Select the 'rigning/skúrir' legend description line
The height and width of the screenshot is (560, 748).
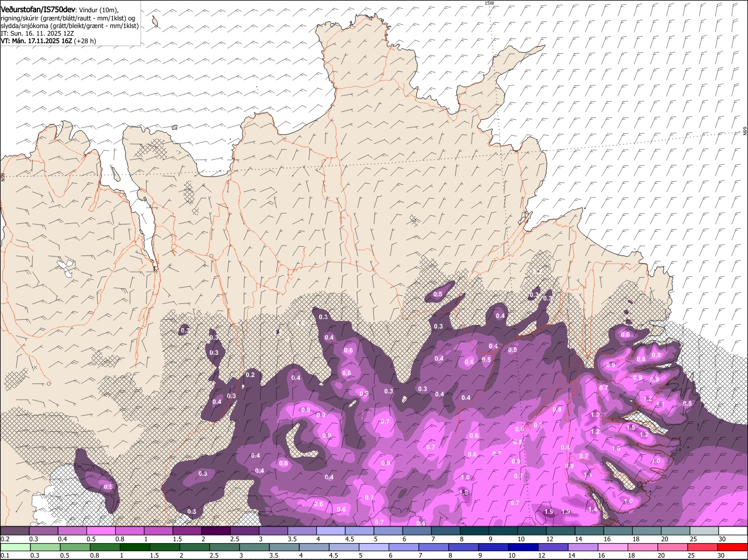[68, 18]
